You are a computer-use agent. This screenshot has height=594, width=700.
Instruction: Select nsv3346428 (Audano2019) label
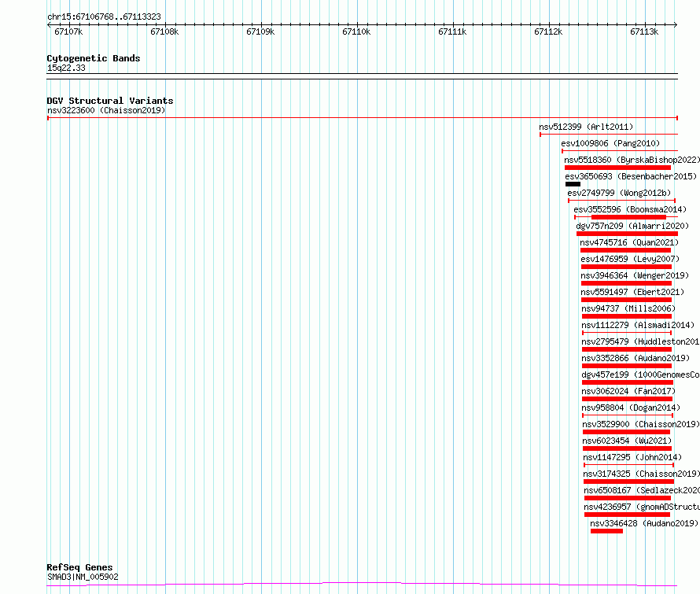click(644, 523)
